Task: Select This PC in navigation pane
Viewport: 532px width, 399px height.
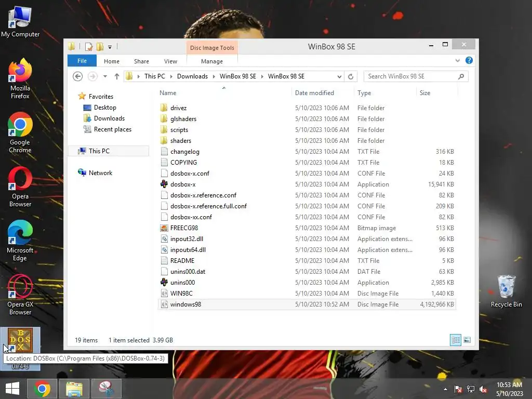Action: 109,151
